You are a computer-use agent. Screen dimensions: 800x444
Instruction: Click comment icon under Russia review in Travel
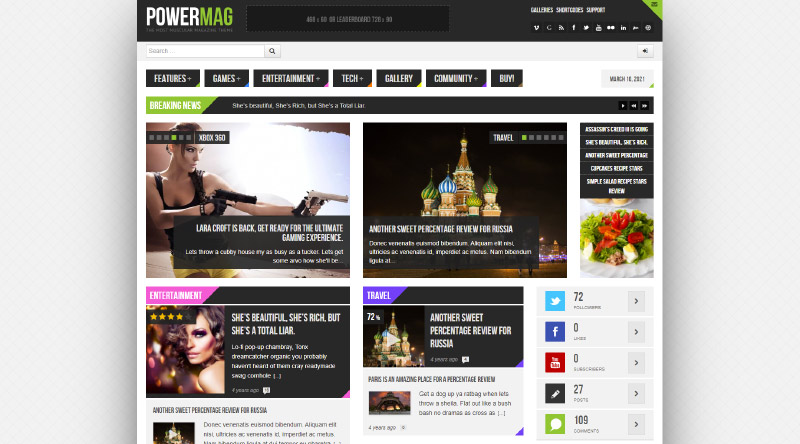pyautogui.click(x=465, y=360)
